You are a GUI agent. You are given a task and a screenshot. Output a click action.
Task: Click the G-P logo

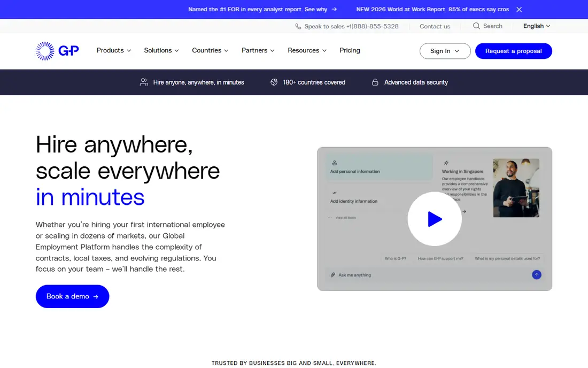57,51
